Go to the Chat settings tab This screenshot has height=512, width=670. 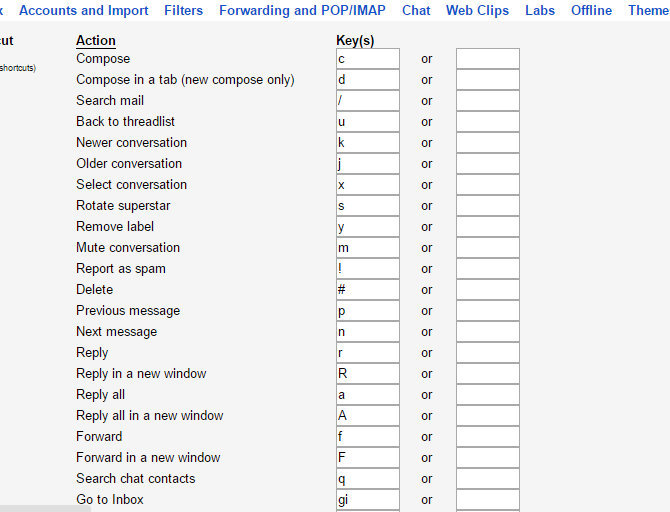(x=416, y=11)
